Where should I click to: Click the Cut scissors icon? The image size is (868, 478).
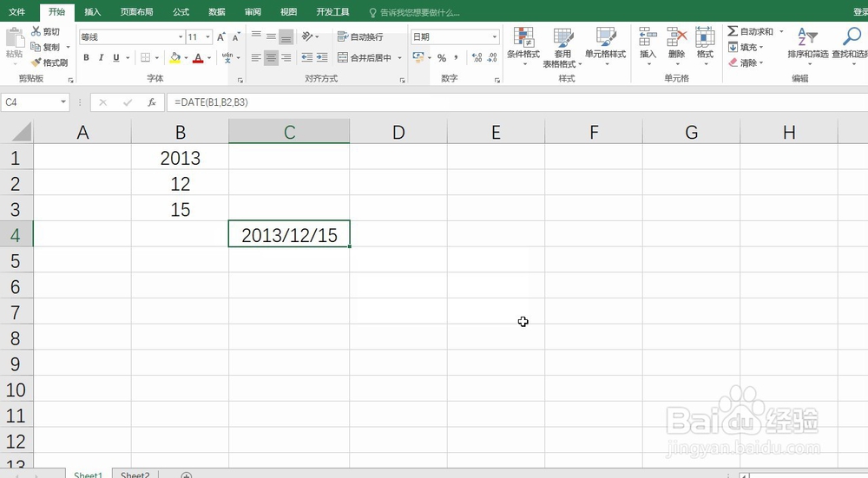coord(36,31)
